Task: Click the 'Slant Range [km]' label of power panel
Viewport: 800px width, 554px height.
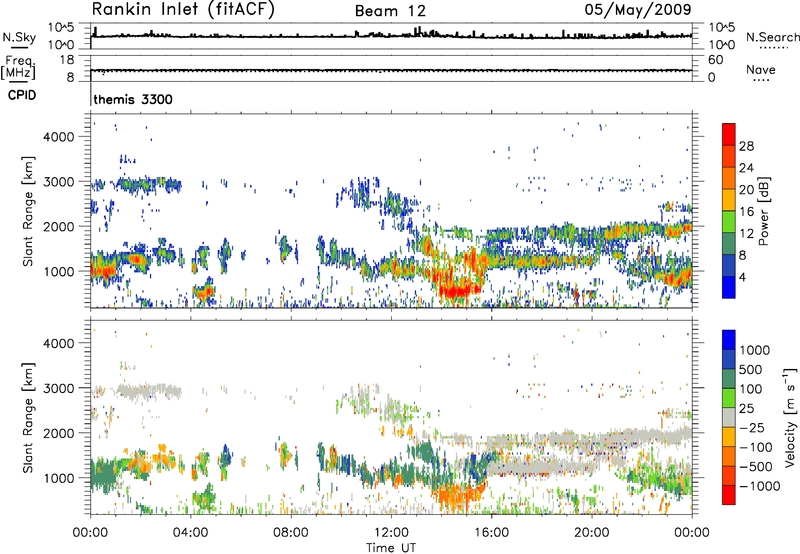Action: click(28, 211)
